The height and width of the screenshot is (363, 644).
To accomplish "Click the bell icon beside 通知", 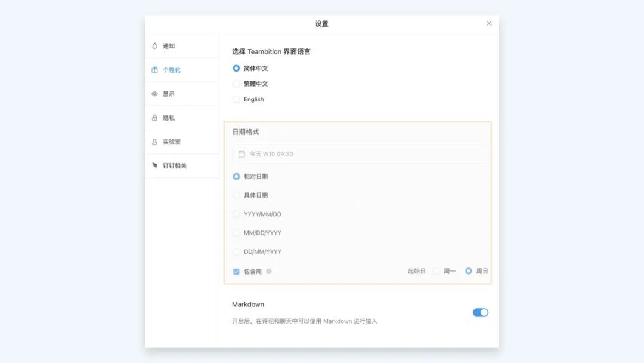I will 155,46.
